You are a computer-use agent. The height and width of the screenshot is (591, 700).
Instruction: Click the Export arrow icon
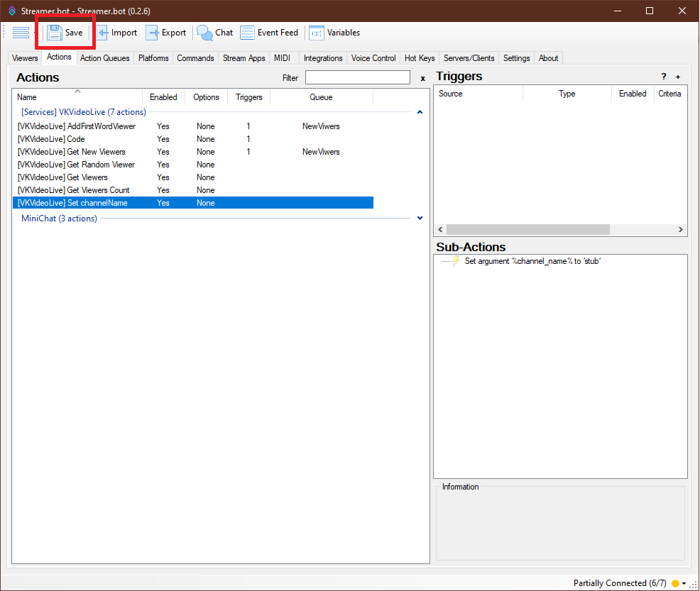click(153, 33)
